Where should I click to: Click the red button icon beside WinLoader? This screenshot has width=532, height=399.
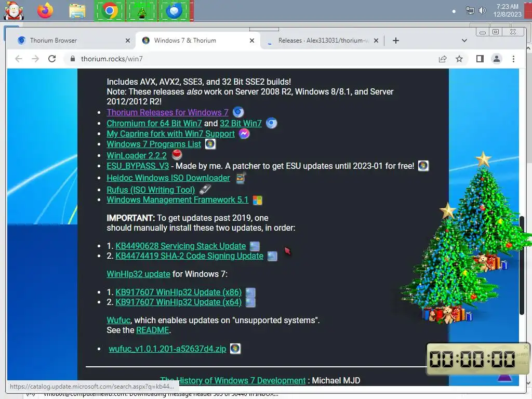tap(177, 155)
